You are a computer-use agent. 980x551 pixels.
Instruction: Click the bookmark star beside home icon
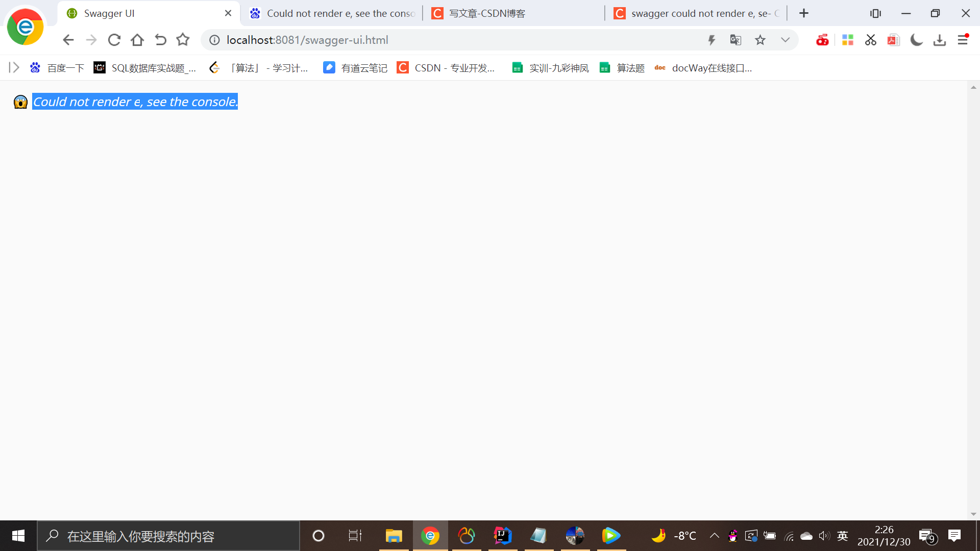click(183, 40)
